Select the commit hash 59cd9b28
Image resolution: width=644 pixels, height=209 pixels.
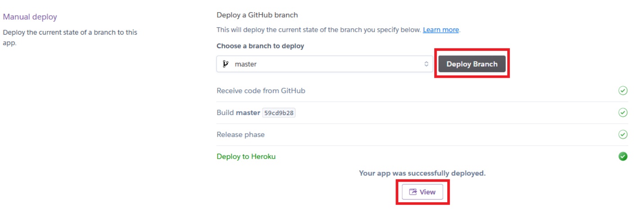279,113
